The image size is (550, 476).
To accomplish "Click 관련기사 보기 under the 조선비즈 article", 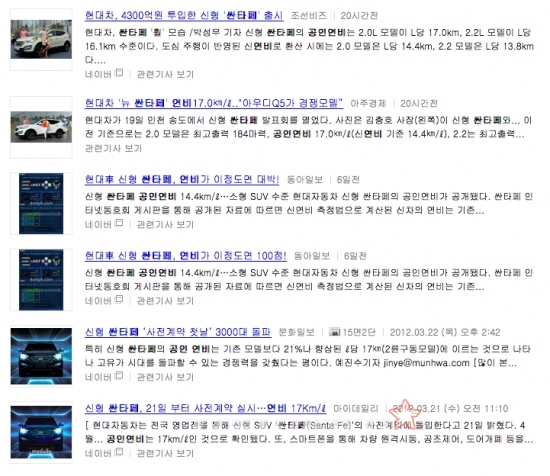I will coord(165,74).
